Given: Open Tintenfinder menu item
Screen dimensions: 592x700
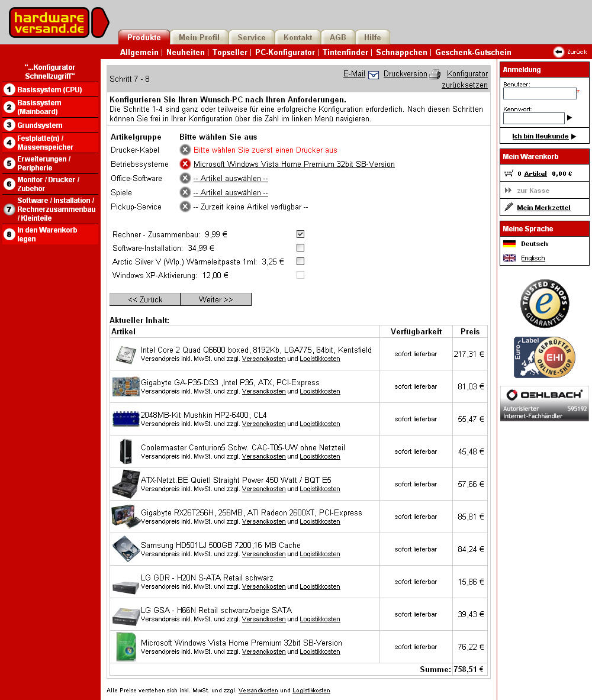Looking at the screenshot, I should pos(345,52).
